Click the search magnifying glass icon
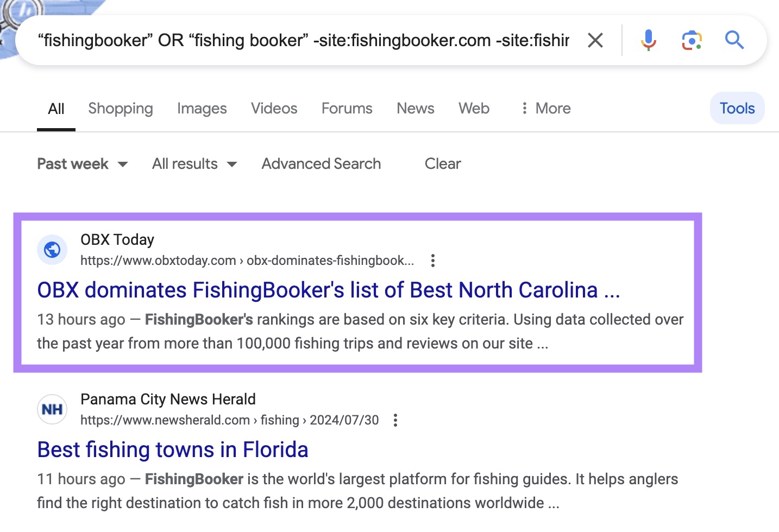 pyautogui.click(x=734, y=40)
